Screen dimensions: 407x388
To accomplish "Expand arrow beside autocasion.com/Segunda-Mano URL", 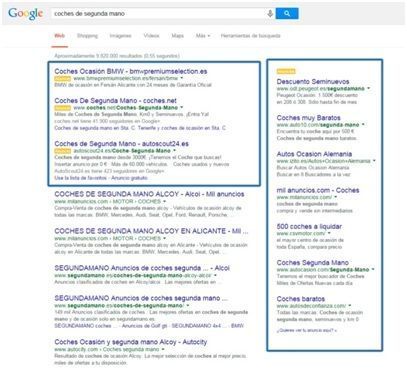I will tap(373, 269).
